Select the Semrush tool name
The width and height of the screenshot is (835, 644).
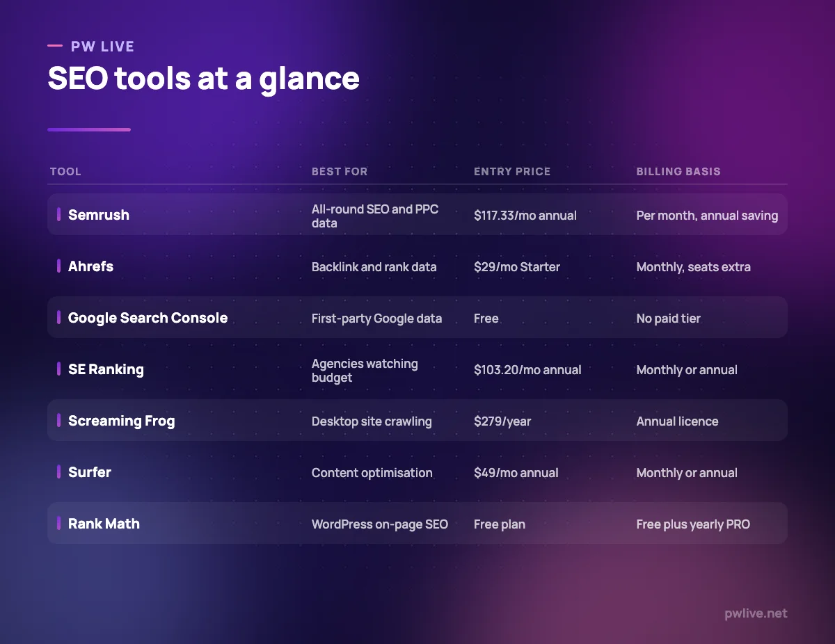coord(99,215)
